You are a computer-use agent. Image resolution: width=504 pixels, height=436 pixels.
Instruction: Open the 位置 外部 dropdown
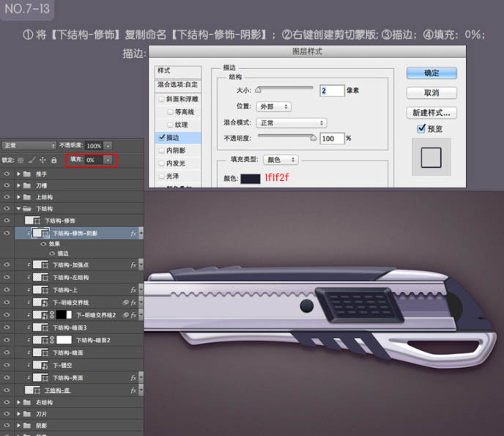[273, 106]
